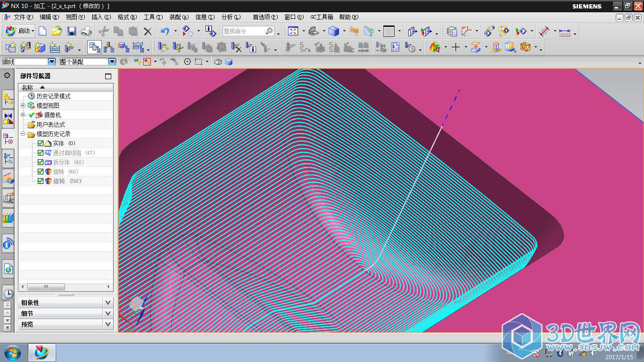Open the 工具 menu
644x362 pixels.
click(x=153, y=17)
